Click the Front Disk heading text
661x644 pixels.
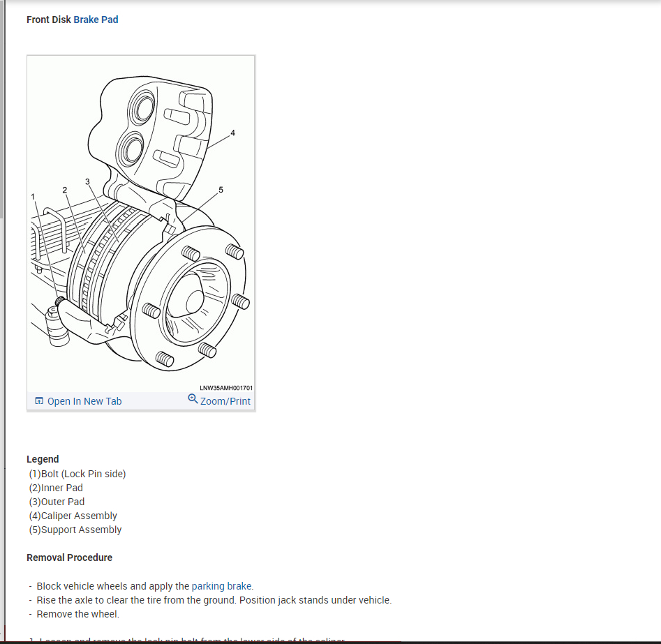48,20
